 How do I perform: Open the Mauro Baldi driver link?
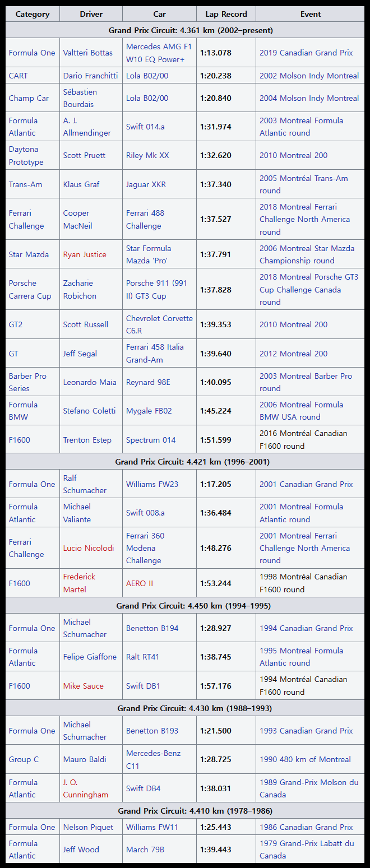[x=86, y=759]
